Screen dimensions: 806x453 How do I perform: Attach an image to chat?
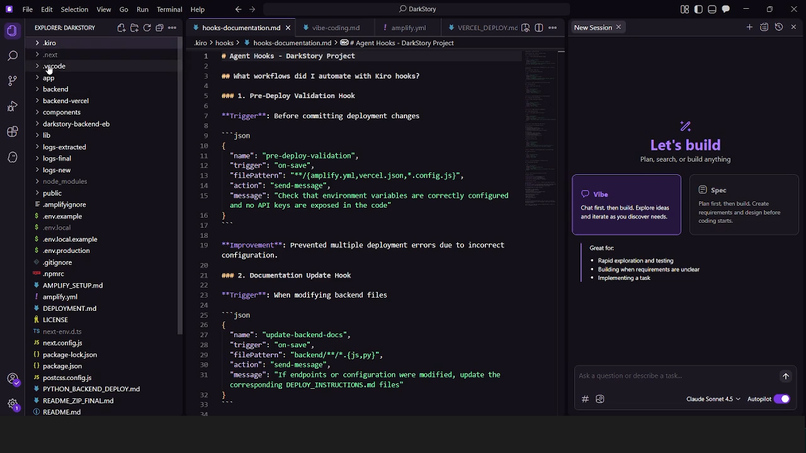[x=600, y=399]
